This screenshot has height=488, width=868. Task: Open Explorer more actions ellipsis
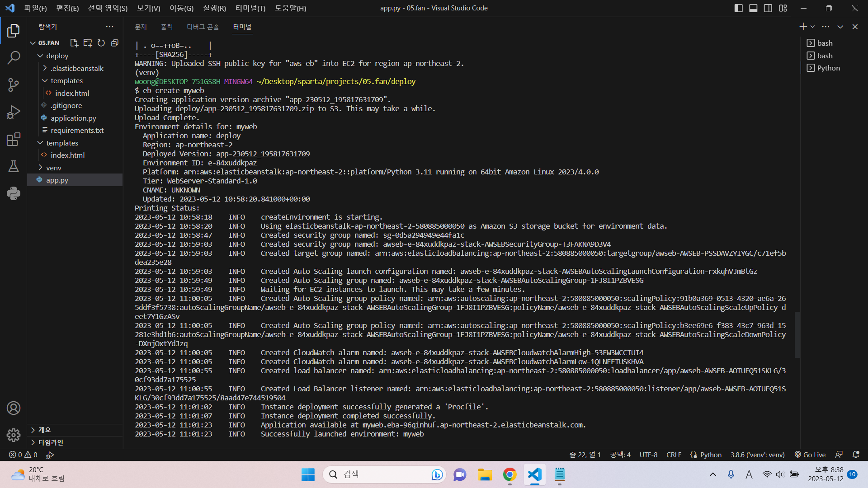pos(109,27)
